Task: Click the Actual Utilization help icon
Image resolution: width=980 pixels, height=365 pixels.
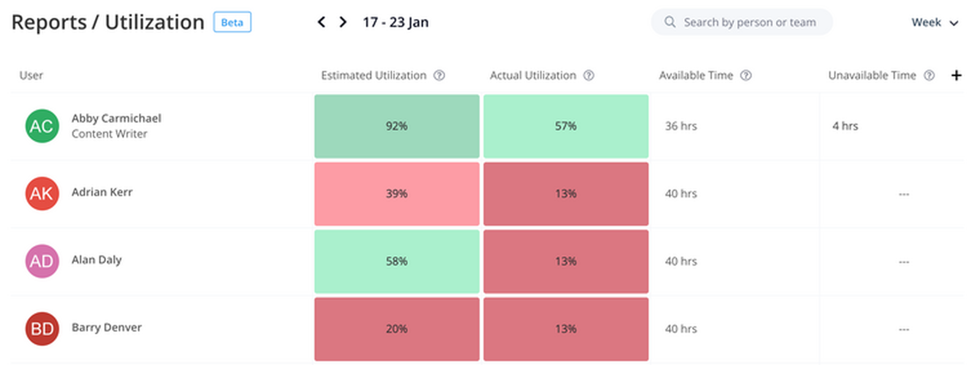Action: 589,75
